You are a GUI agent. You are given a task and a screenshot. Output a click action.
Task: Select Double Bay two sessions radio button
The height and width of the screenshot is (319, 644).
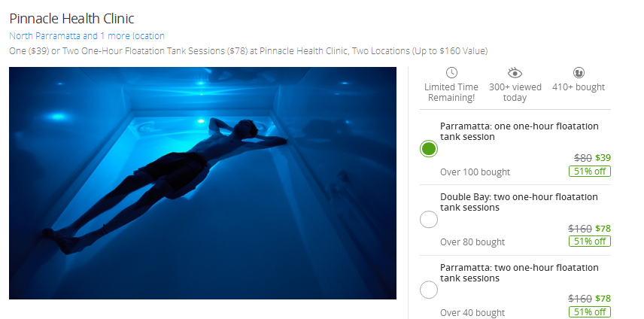429,219
